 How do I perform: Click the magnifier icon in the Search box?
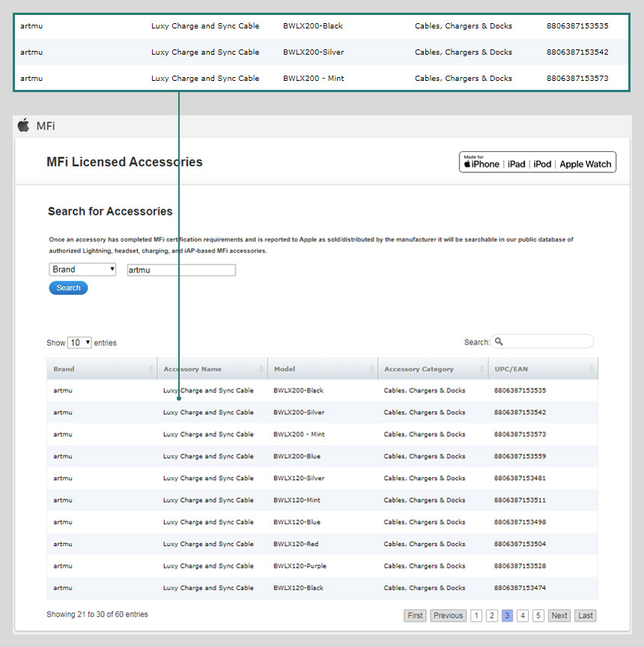[499, 341]
